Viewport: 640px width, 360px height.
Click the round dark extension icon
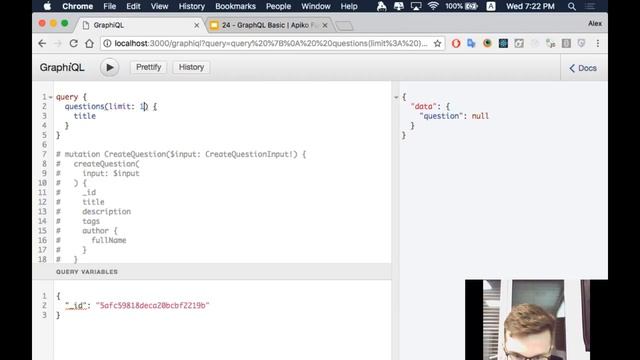click(x=487, y=43)
